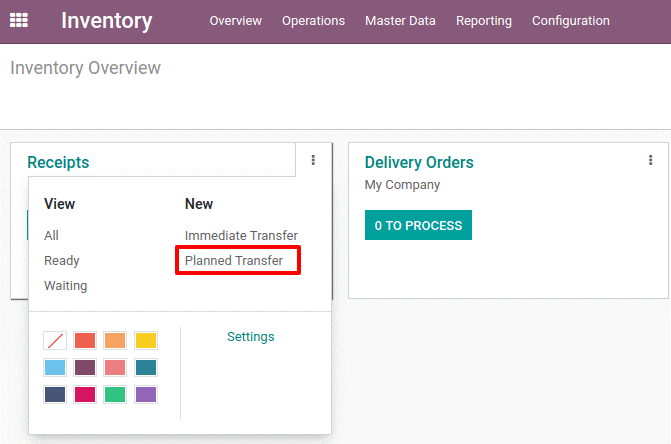671x444 pixels.
Task: Open the apps grid menu icon
Action: click(x=19, y=20)
